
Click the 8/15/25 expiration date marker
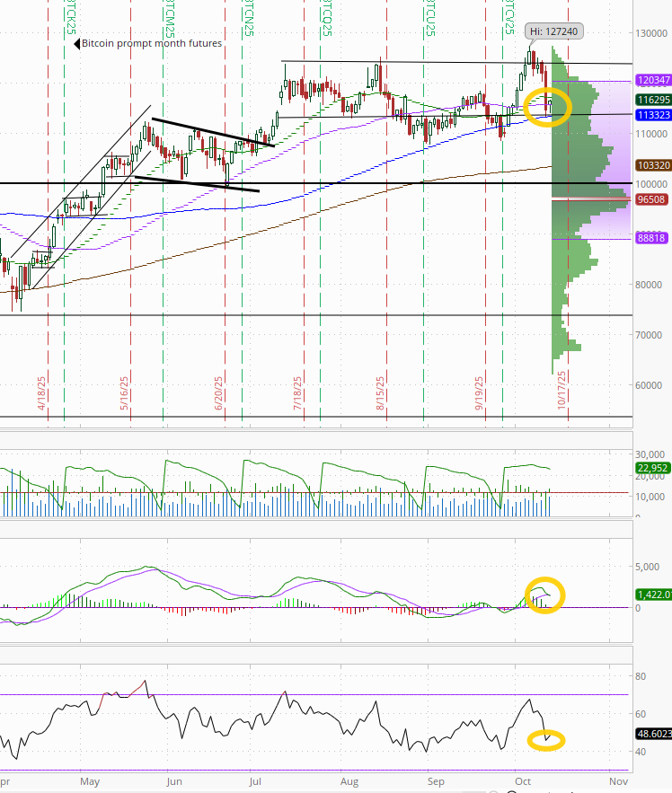pyautogui.click(x=380, y=392)
